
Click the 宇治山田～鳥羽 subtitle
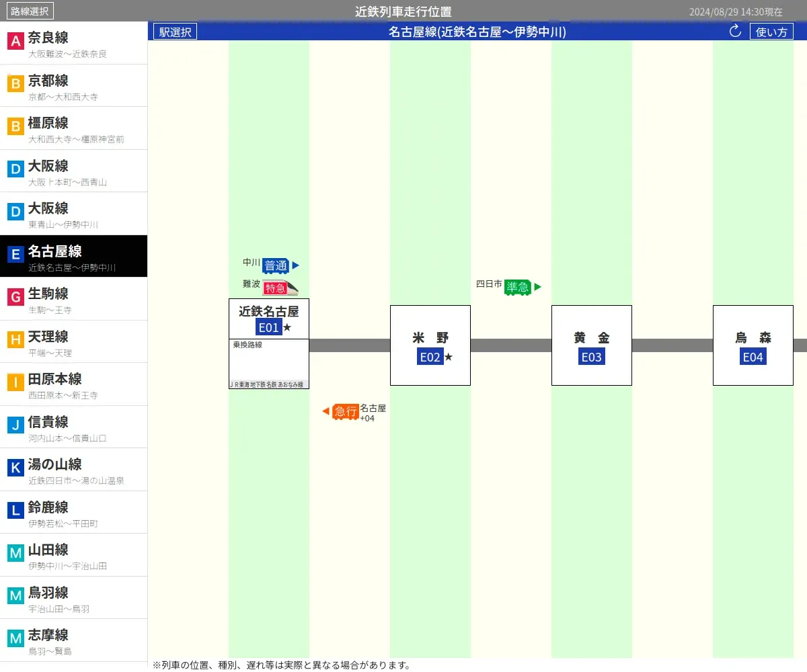pos(59,609)
